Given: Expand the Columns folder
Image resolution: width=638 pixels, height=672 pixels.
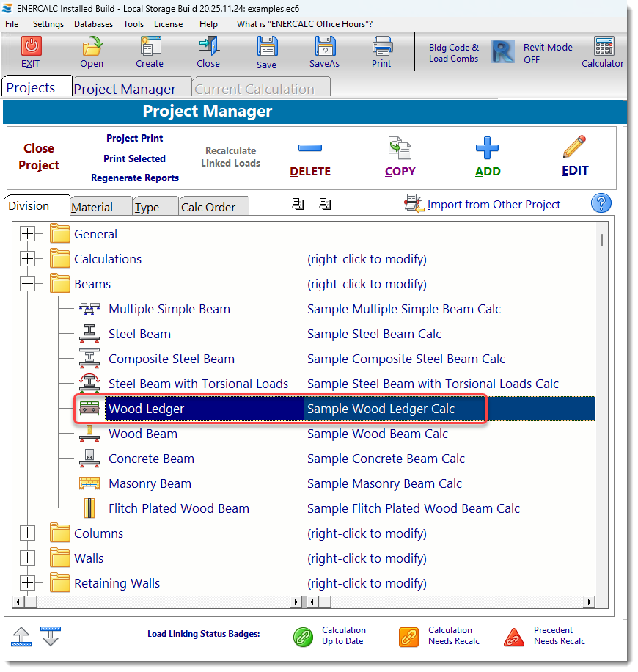Looking at the screenshot, I should [27, 533].
